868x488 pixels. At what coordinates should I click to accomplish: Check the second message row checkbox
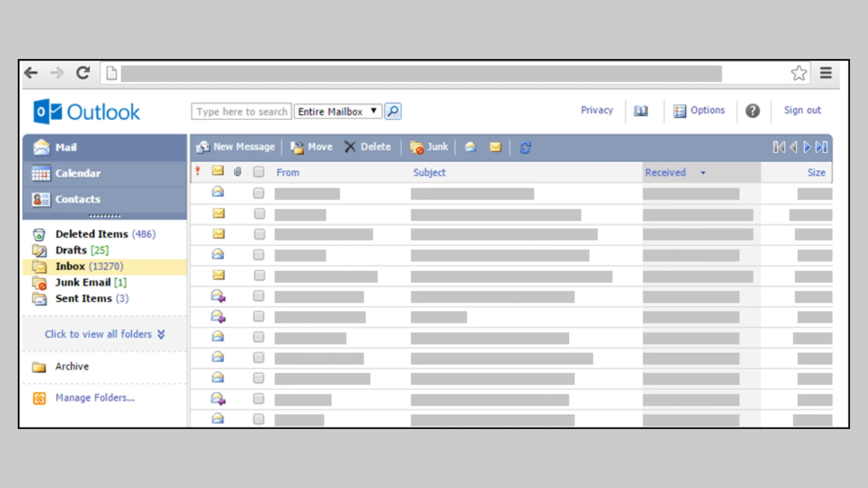(259, 214)
